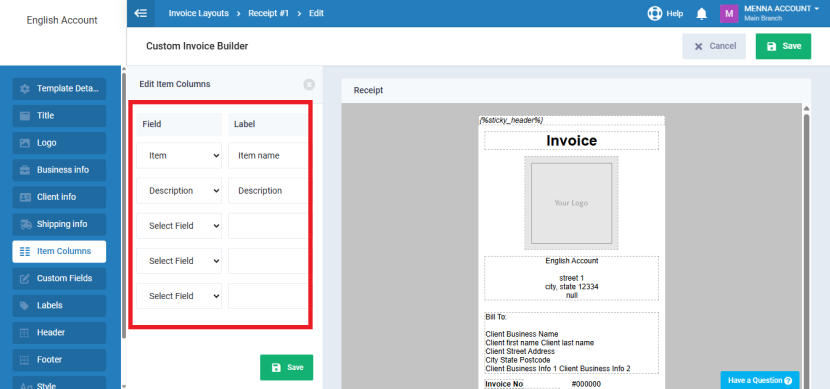This screenshot has width=830, height=389.
Task: Open the Description field dropdown
Action: [x=179, y=191]
